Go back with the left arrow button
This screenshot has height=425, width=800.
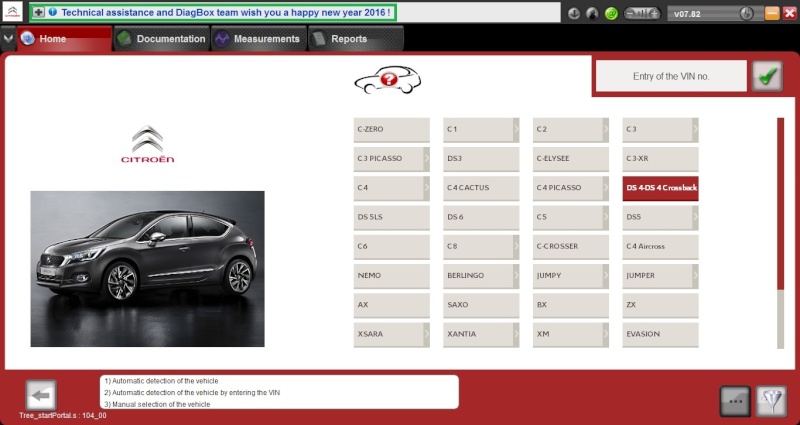click(x=41, y=395)
